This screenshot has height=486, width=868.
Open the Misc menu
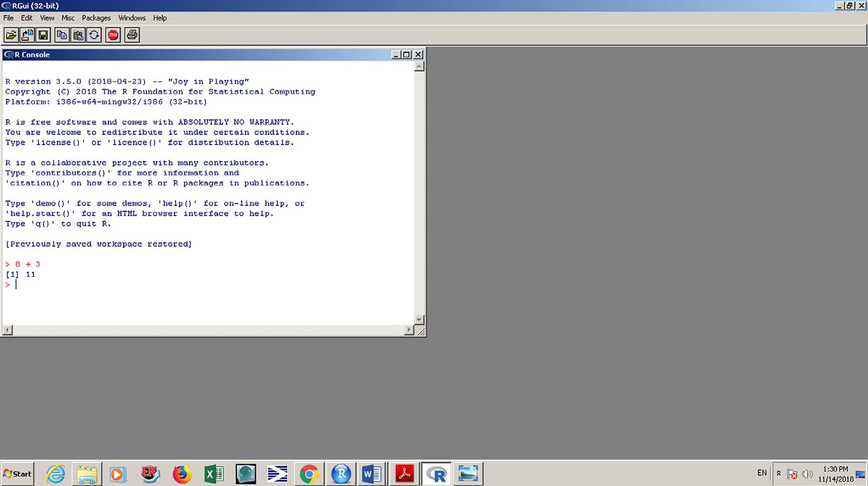tap(68, 18)
